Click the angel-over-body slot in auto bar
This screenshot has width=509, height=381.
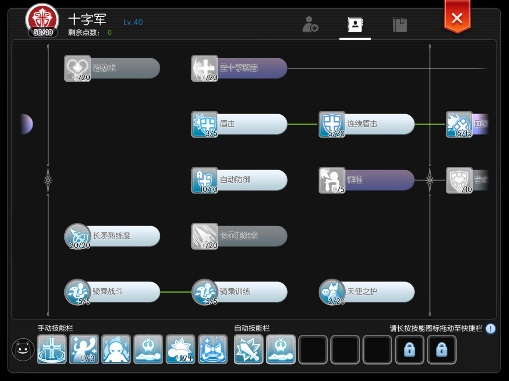[x=281, y=349]
